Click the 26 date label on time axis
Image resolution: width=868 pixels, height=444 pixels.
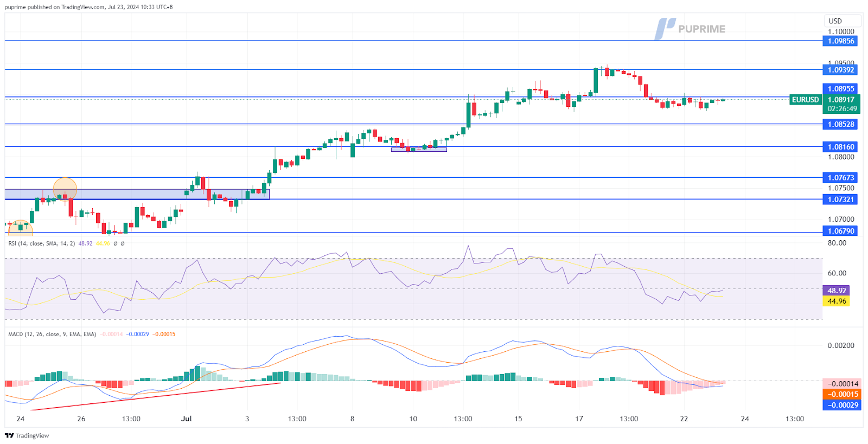(81, 419)
